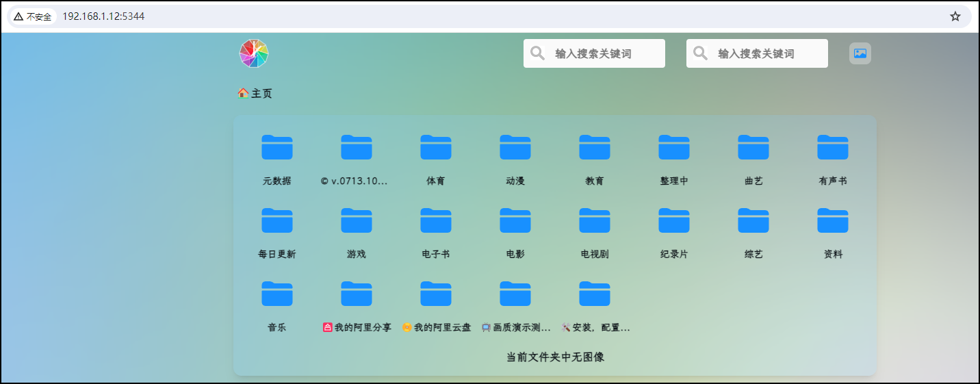Open the 电子书 folder icon

(436, 220)
